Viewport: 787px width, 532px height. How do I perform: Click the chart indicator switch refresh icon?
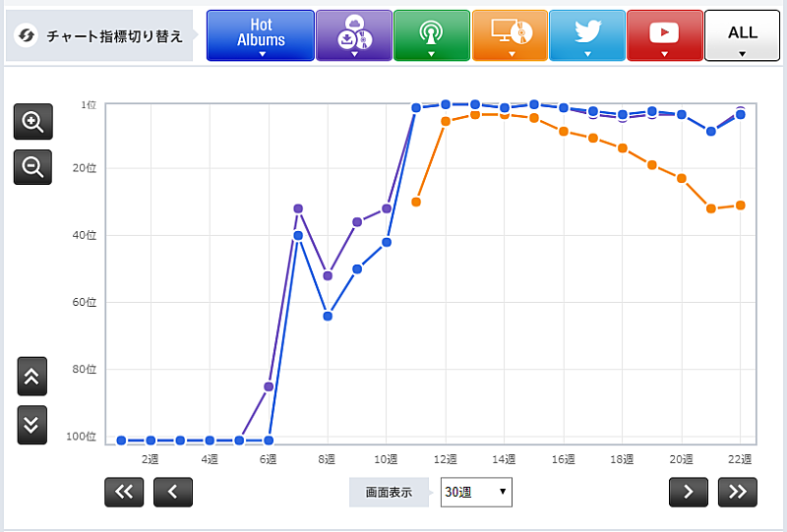(x=28, y=35)
